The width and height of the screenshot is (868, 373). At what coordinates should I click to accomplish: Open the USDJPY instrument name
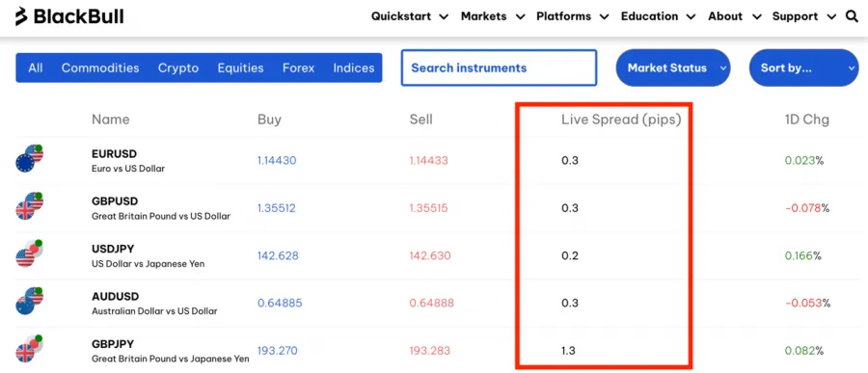click(x=113, y=249)
